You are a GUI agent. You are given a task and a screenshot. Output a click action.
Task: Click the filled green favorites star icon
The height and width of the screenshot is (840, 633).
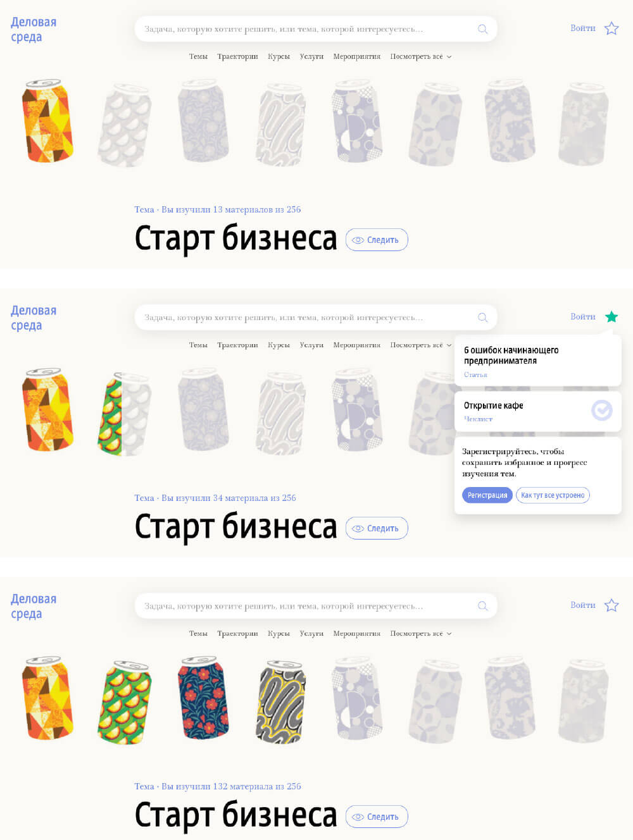pos(611,317)
